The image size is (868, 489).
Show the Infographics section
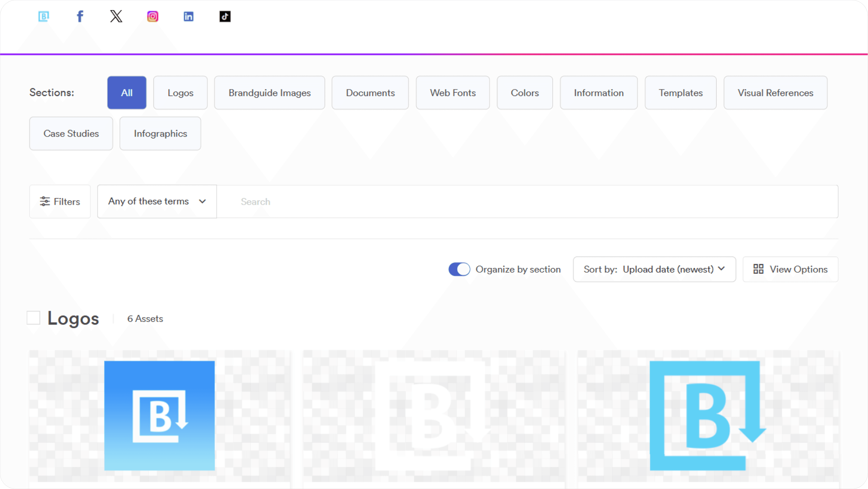tap(160, 133)
